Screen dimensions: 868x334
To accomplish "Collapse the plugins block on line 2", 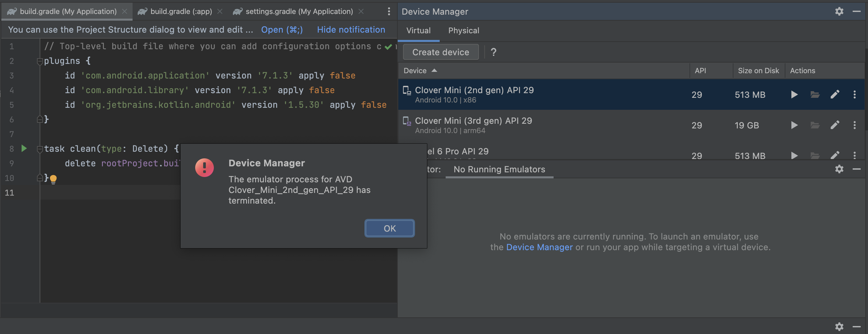I will point(39,61).
